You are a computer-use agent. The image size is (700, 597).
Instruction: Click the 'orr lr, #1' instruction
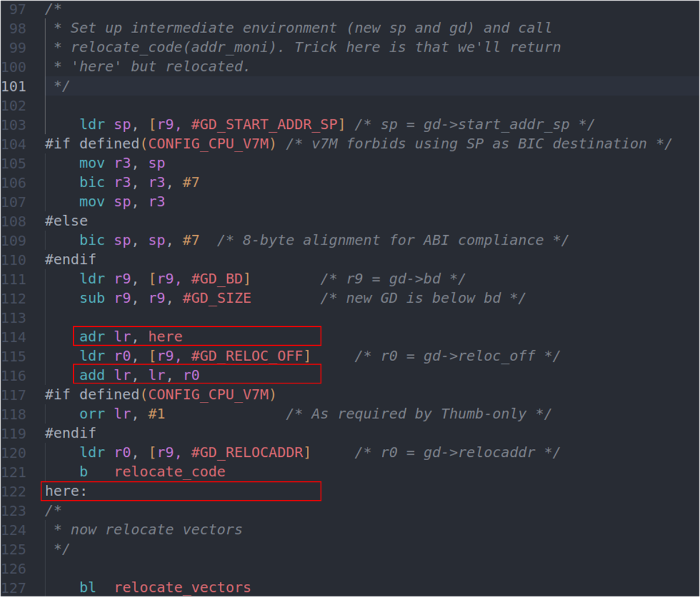(x=122, y=414)
